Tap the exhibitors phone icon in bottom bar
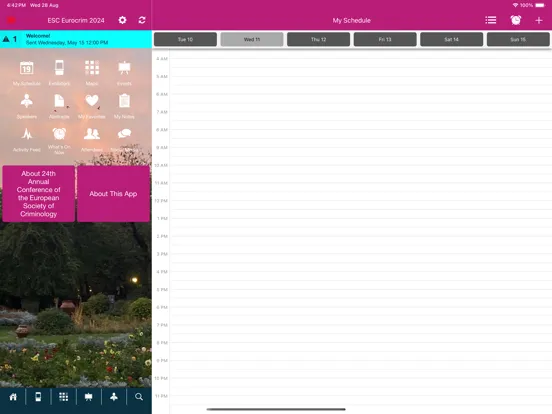 (x=38, y=397)
